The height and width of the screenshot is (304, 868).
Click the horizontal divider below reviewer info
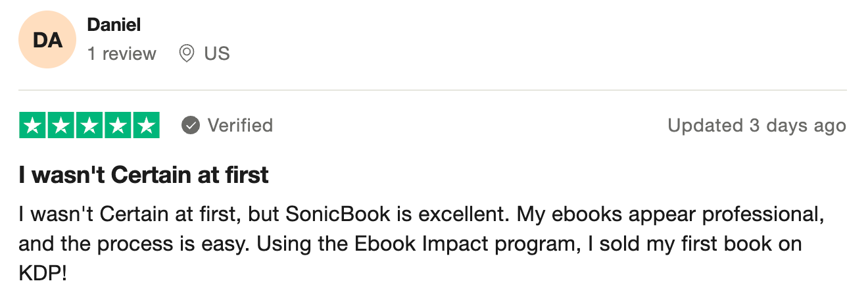[432, 90]
